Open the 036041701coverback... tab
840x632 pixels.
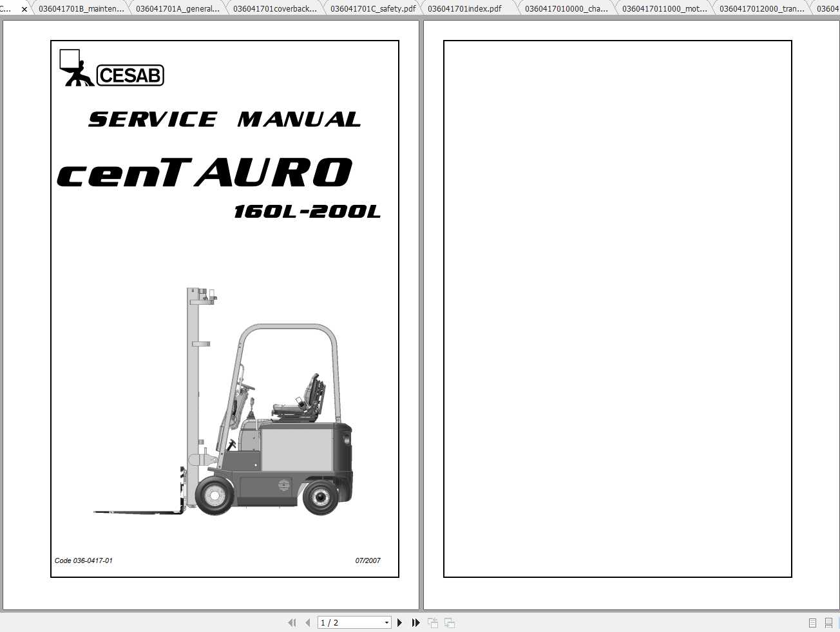[275, 8]
